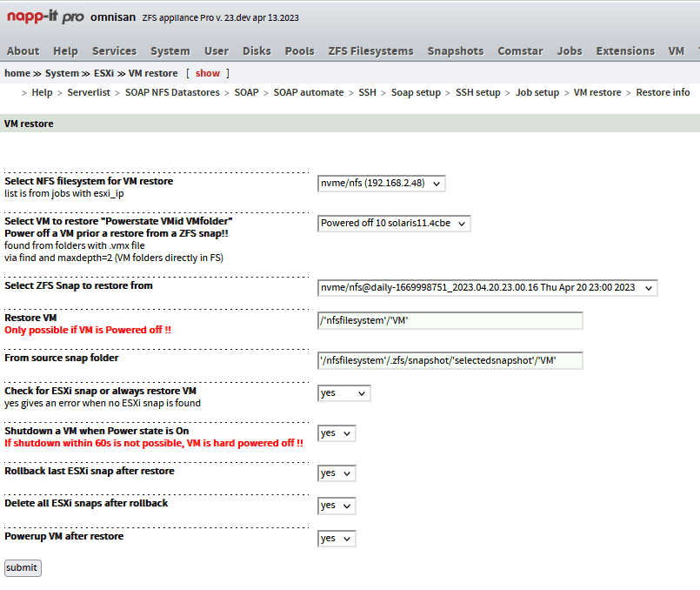700x590 pixels.
Task: Open the VM menu
Action: pos(677,51)
